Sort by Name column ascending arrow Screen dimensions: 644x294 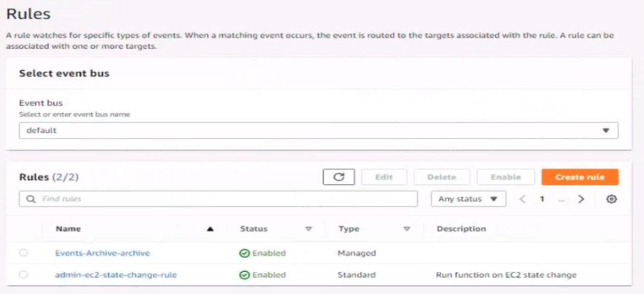point(210,229)
